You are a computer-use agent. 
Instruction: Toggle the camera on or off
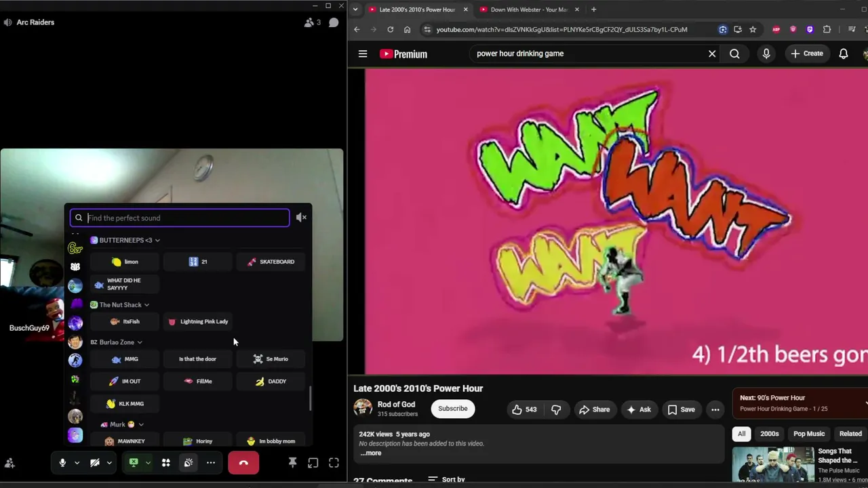tap(95, 463)
